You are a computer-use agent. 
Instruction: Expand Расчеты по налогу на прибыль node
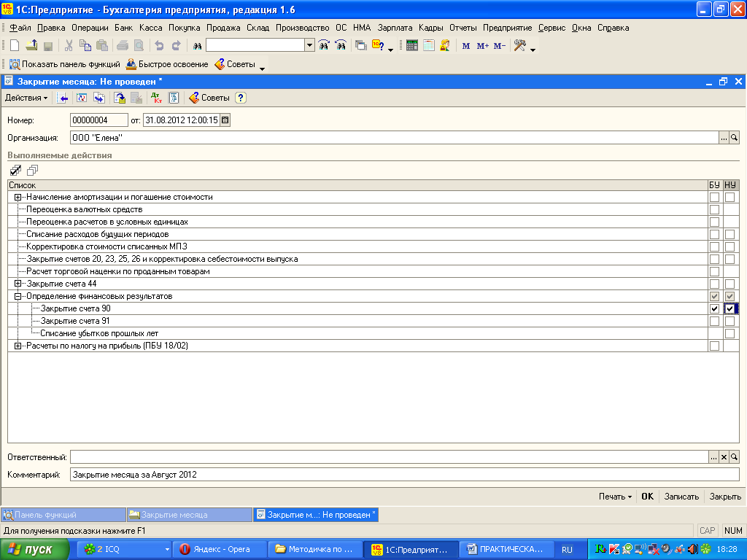pyautogui.click(x=18, y=346)
